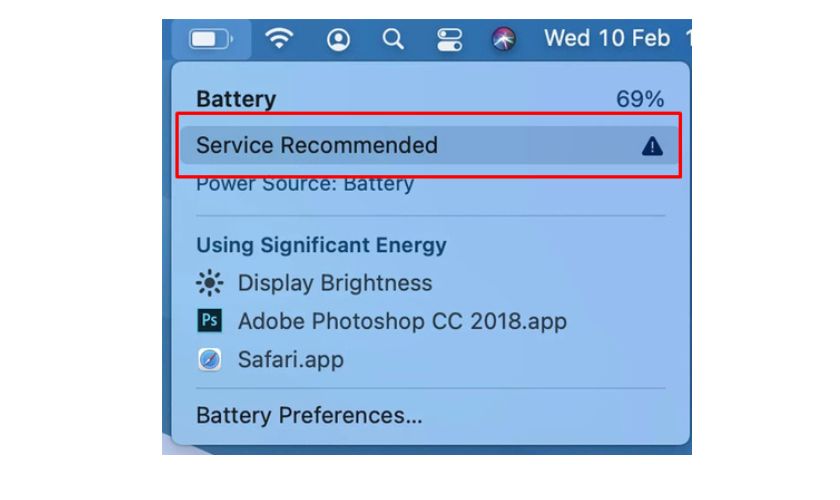Select the Safari.app entry
Viewport: 840px width, 500px height.
290,359
